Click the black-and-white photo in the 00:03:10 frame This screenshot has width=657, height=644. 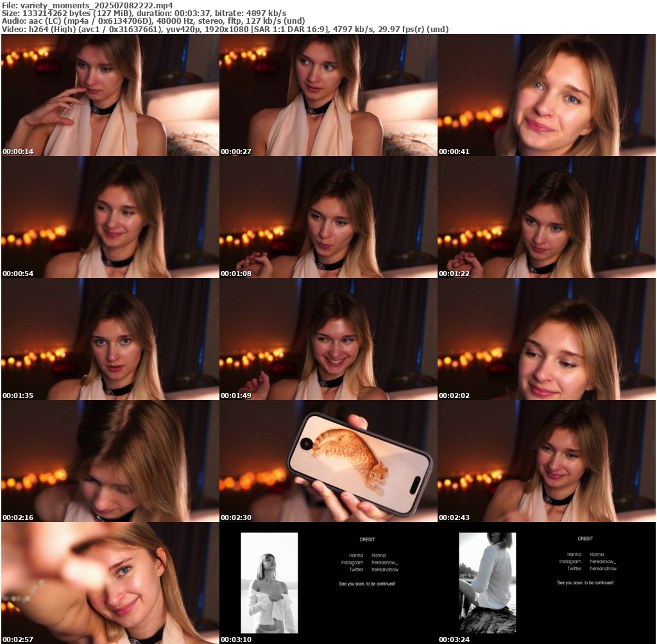click(x=269, y=582)
